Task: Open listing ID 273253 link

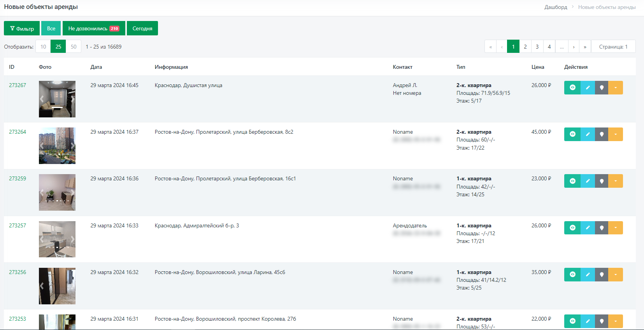Action: coord(18,319)
